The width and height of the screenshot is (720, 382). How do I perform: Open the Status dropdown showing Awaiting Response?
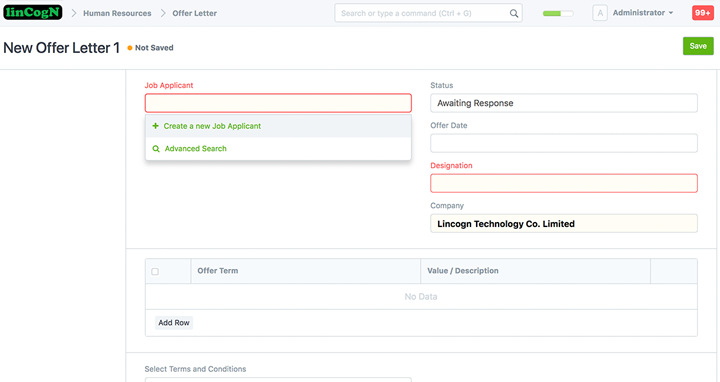tap(564, 103)
